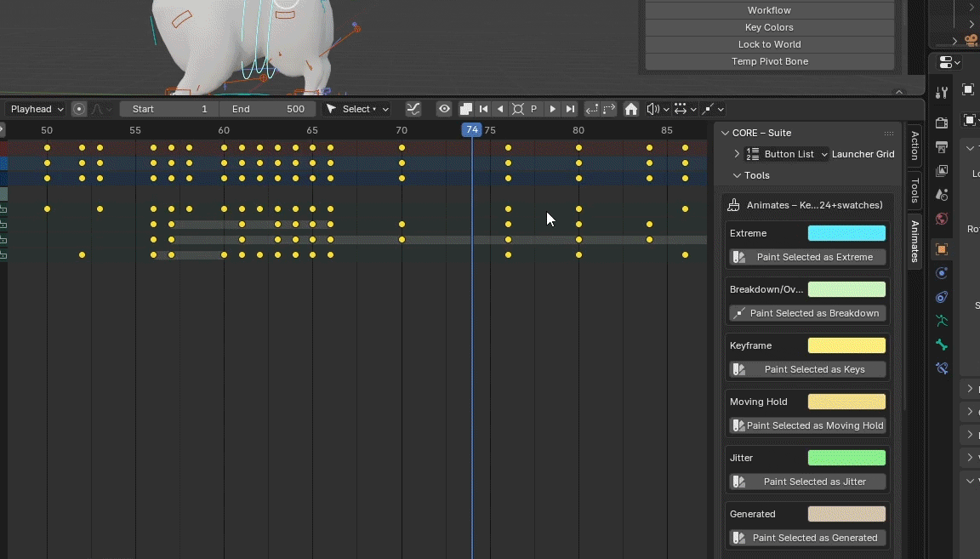980x559 pixels.
Task: Toggle the eye visibility icon in timeline header
Action: (444, 109)
